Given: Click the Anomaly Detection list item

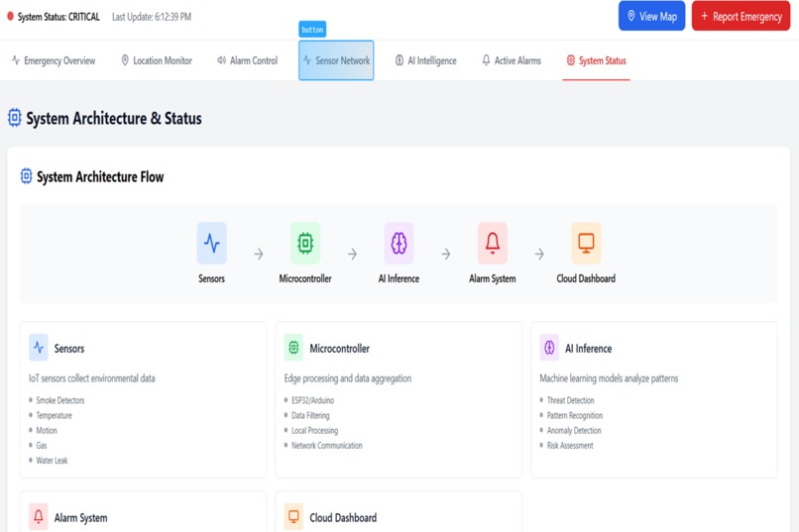Looking at the screenshot, I should (570, 430).
